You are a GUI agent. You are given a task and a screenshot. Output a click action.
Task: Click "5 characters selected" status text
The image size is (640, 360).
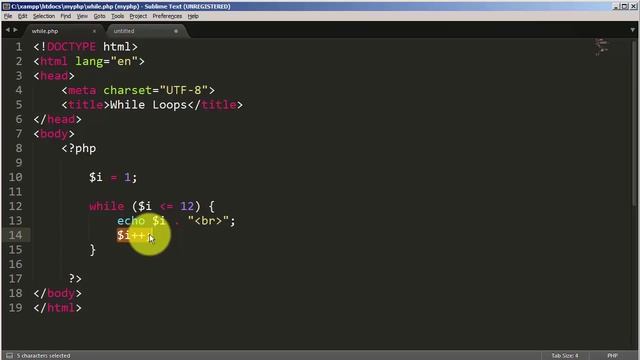[x=43, y=356]
